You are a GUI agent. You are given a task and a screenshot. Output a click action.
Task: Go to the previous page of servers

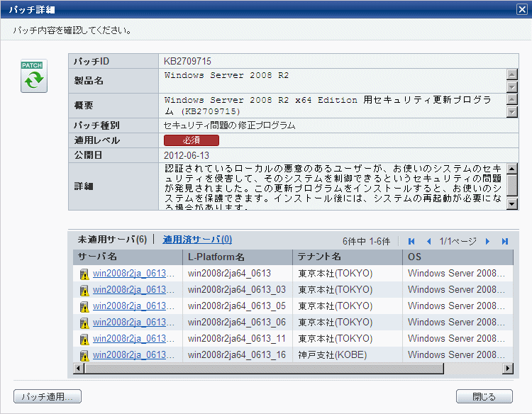(x=428, y=242)
